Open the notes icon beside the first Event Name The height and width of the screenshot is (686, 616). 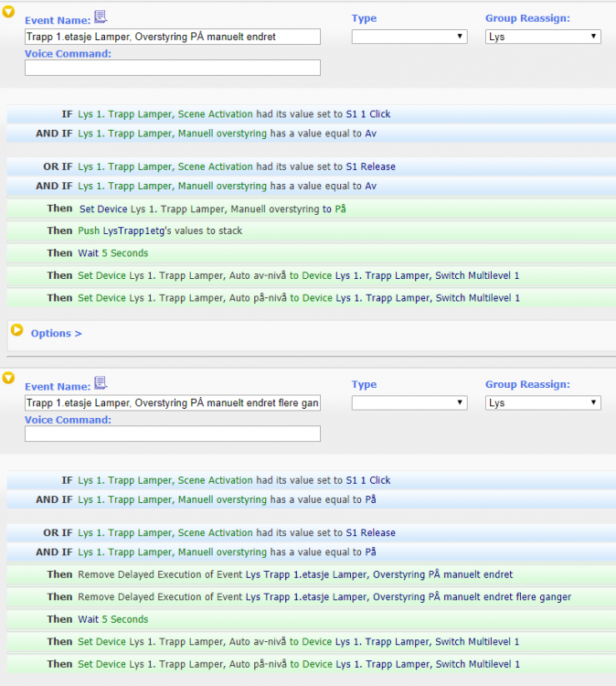pyautogui.click(x=101, y=16)
